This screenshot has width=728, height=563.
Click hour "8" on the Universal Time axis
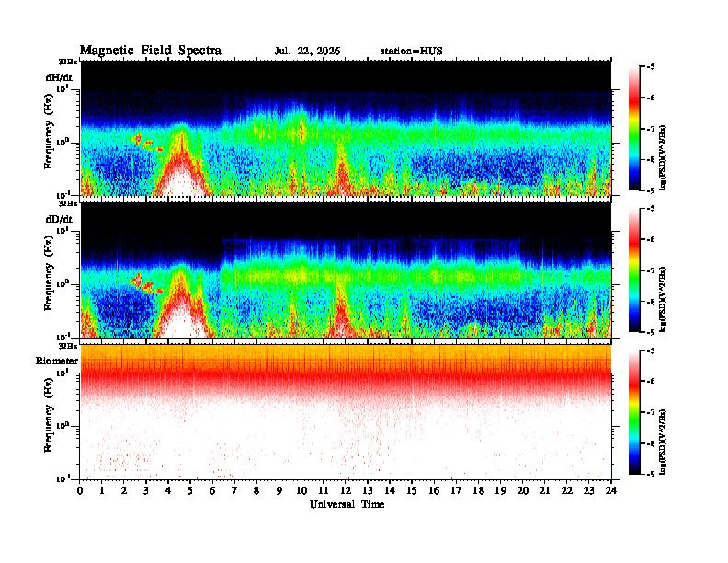[x=256, y=490]
